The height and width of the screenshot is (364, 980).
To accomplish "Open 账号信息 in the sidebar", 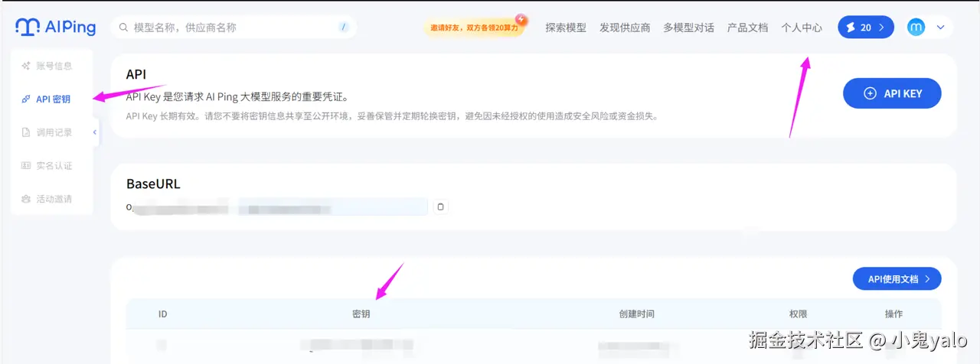I will pos(47,66).
